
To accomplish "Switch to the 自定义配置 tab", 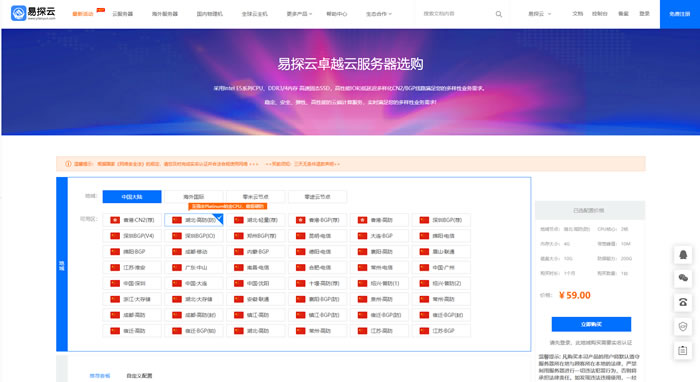I will pyautogui.click(x=139, y=376).
